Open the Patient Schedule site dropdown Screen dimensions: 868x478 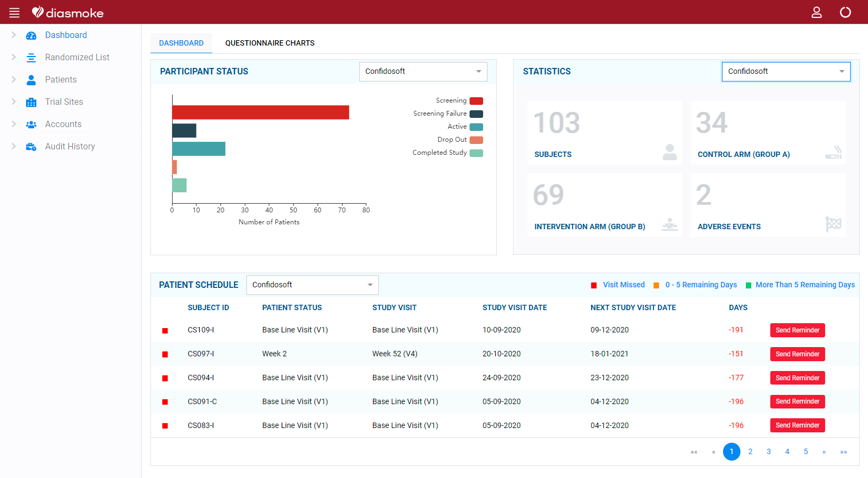312,285
